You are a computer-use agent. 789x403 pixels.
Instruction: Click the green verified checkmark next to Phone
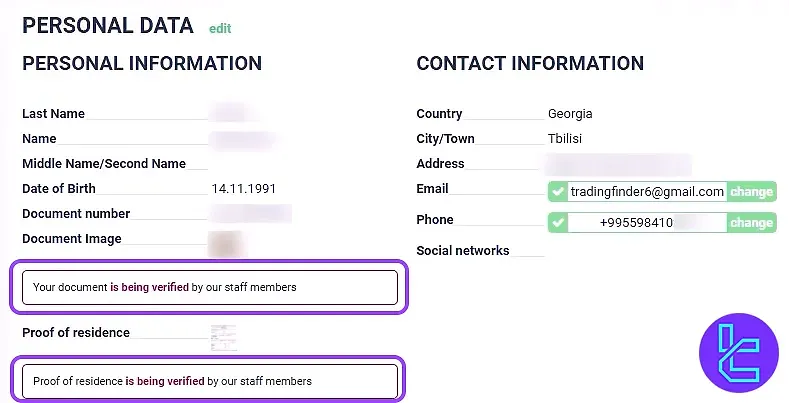558,223
